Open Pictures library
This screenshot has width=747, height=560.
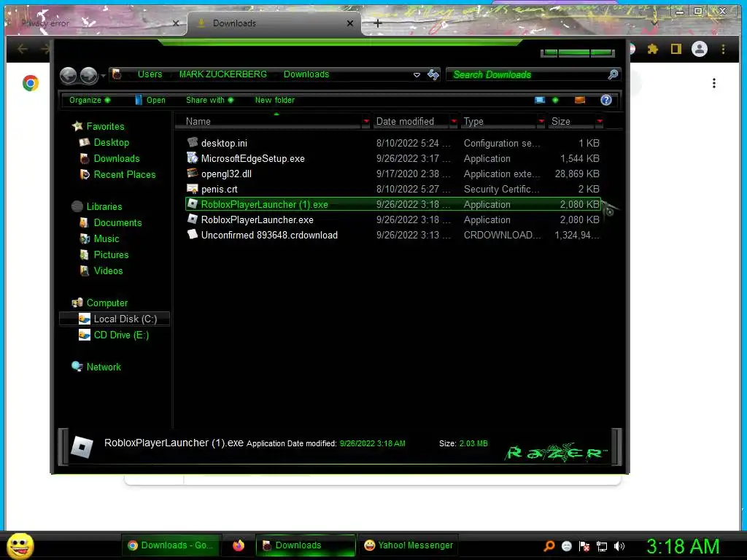(104, 254)
